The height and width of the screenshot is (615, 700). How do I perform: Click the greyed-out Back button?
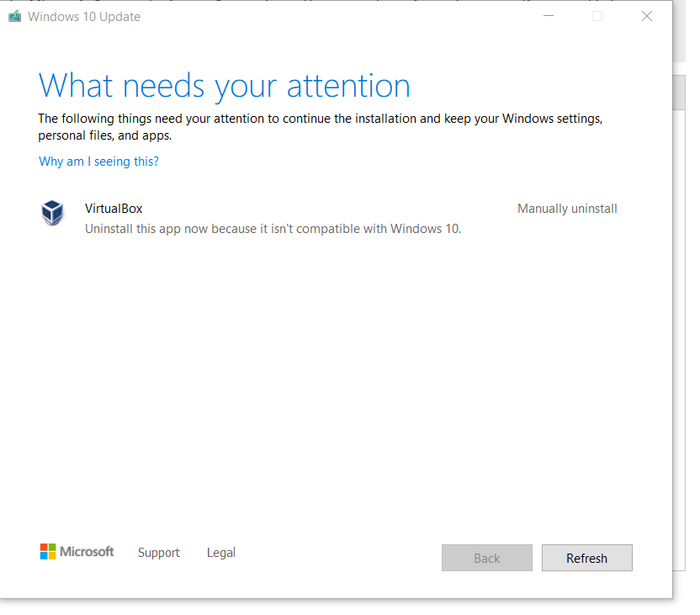click(487, 558)
